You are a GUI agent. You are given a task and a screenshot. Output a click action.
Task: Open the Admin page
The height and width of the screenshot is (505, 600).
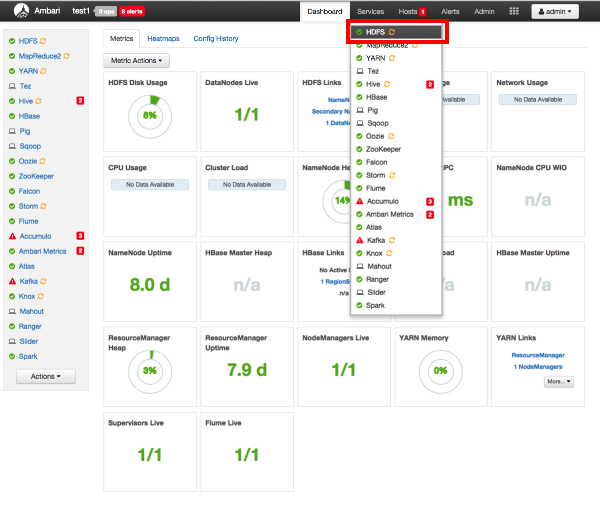click(x=484, y=11)
